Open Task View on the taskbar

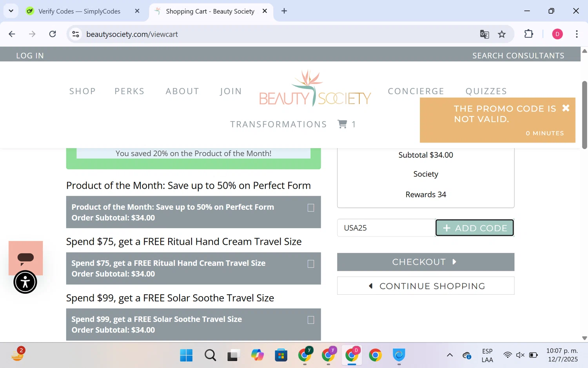pos(233,355)
